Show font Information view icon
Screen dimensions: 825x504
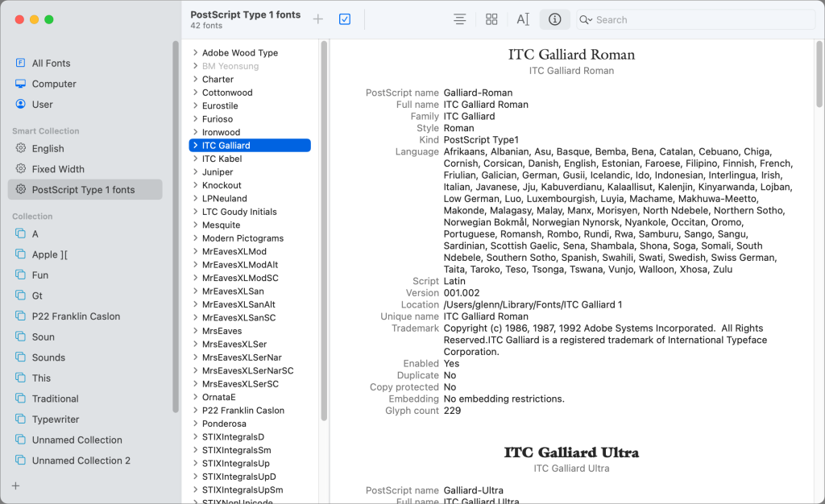(x=554, y=19)
